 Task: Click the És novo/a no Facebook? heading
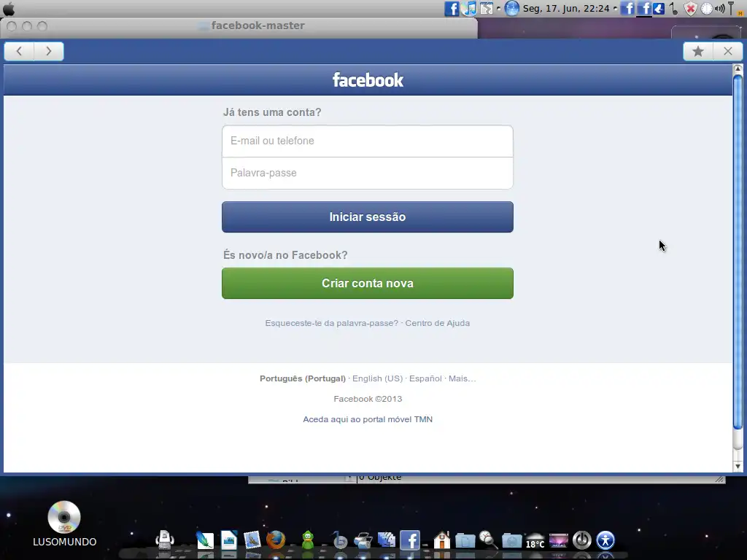(285, 255)
